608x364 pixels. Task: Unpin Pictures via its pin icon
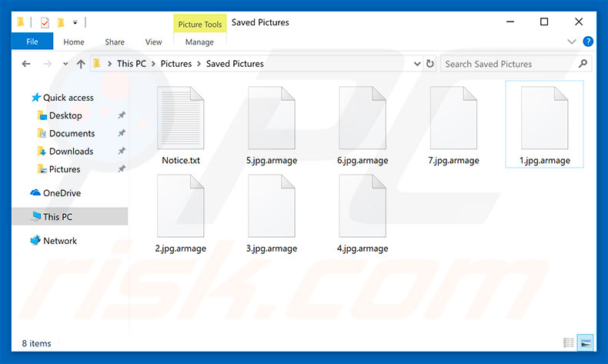click(x=122, y=169)
